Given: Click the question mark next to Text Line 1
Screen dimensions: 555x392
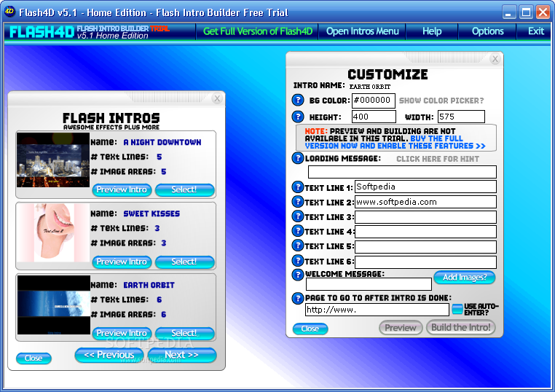Looking at the screenshot, I should click(298, 187).
